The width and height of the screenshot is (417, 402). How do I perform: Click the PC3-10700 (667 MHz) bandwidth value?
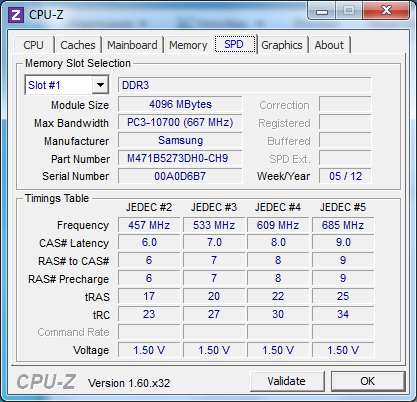pos(180,122)
